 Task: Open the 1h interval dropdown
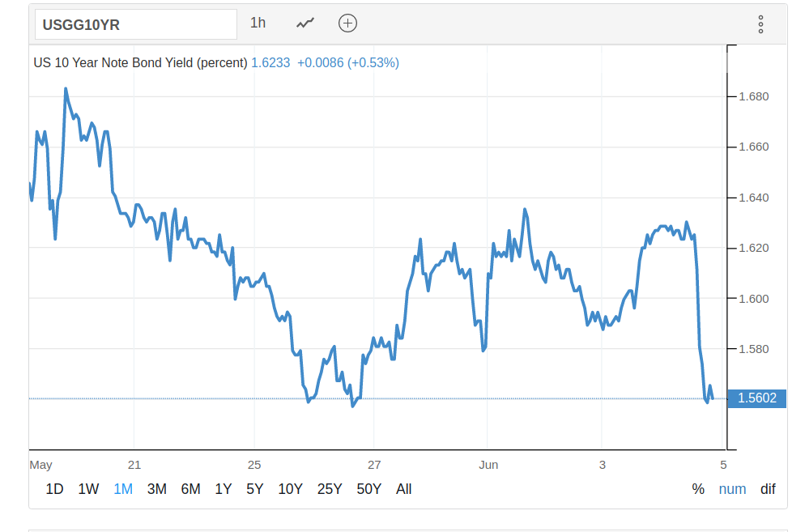pos(258,23)
